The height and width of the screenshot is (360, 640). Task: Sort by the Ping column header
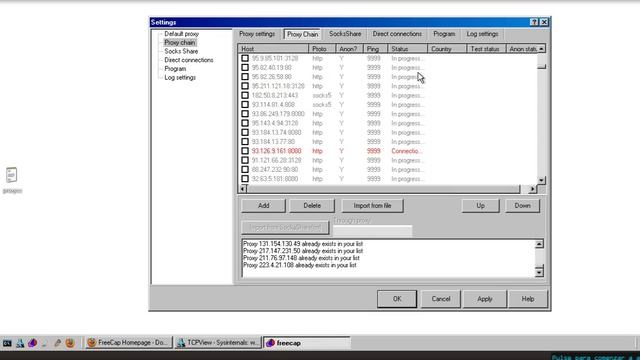(375, 49)
